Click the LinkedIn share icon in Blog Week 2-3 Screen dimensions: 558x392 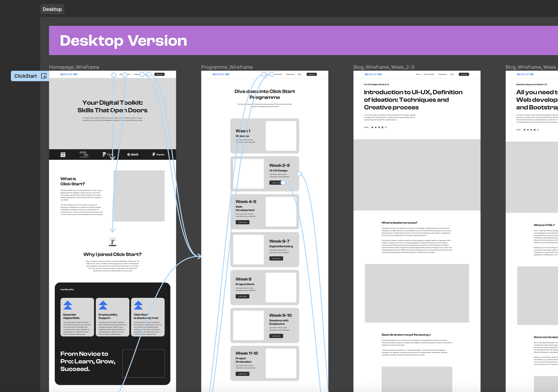tap(382, 127)
